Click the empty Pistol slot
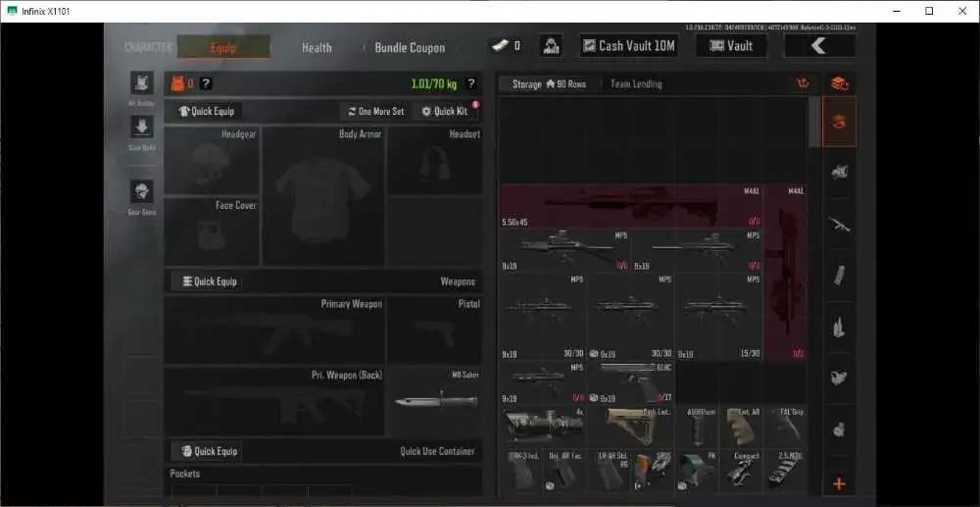 tap(434, 330)
